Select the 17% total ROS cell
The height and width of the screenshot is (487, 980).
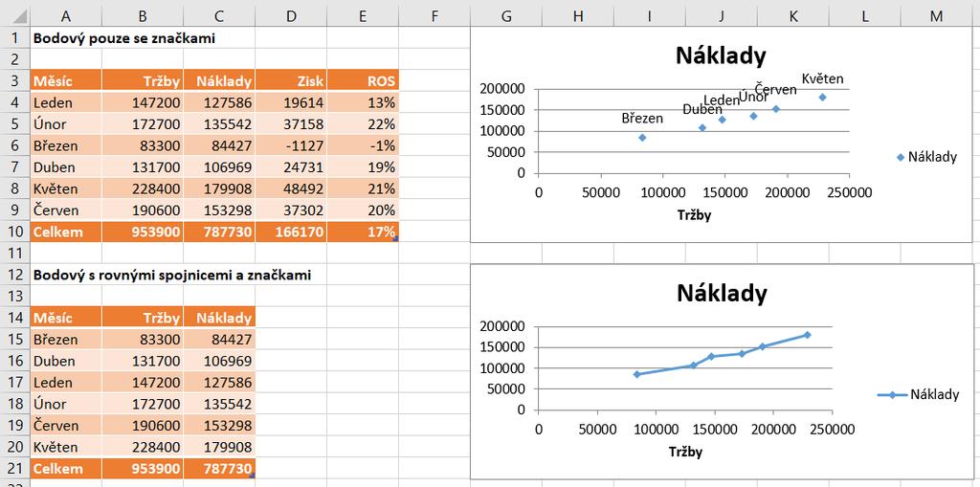pos(363,232)
